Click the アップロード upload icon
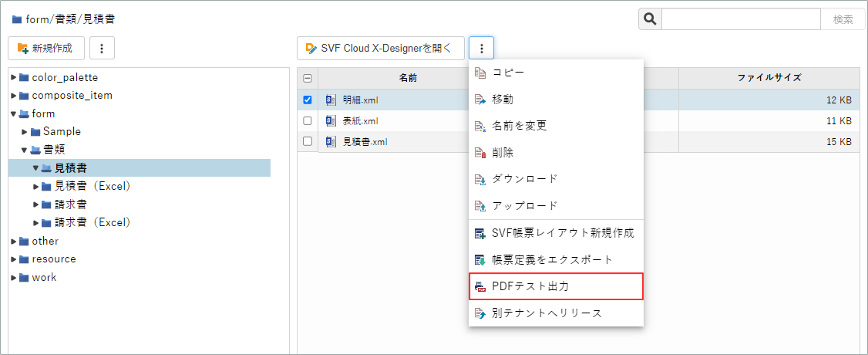 [480, 206]
